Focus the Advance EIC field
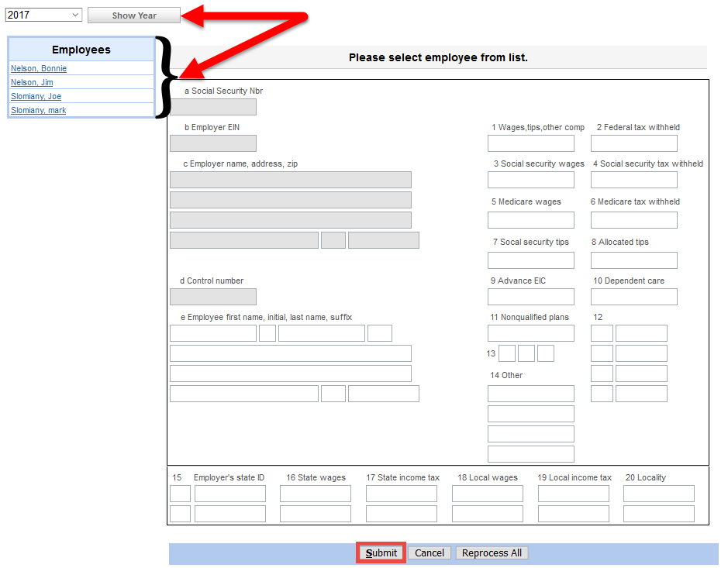 (530, 297)
